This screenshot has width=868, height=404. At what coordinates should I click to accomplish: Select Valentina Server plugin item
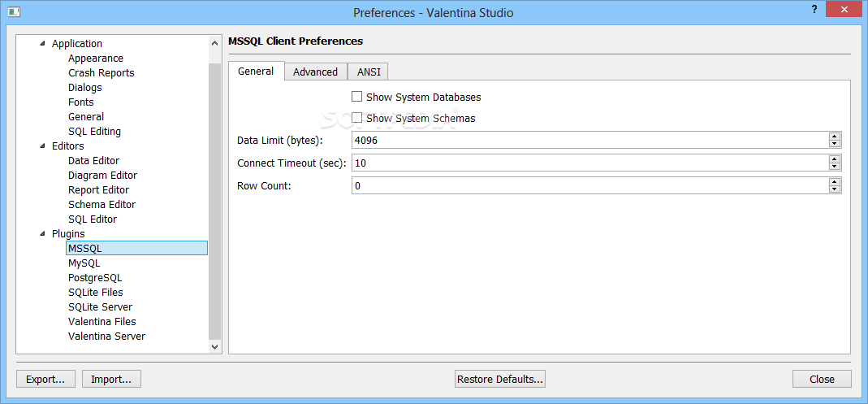107,337
